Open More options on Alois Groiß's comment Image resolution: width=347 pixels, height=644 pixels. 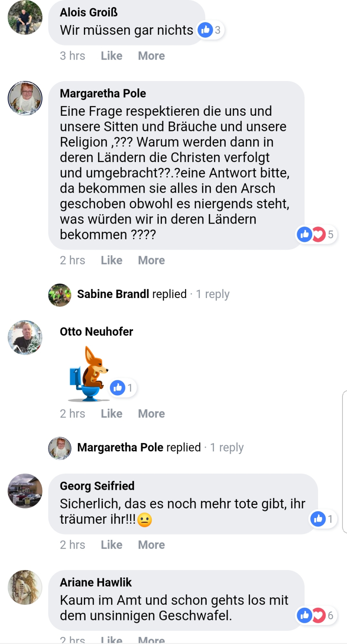(151, 56)
